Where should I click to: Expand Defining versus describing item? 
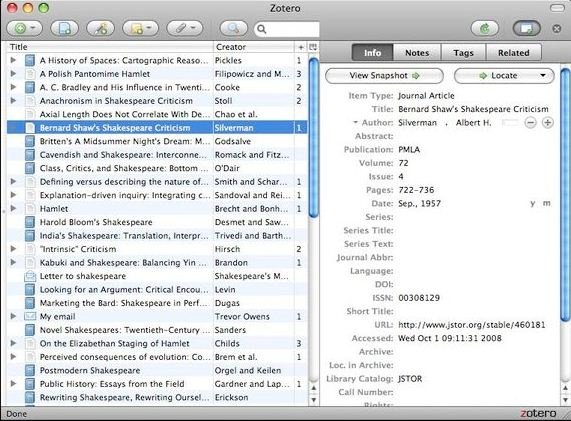point(13,181)
